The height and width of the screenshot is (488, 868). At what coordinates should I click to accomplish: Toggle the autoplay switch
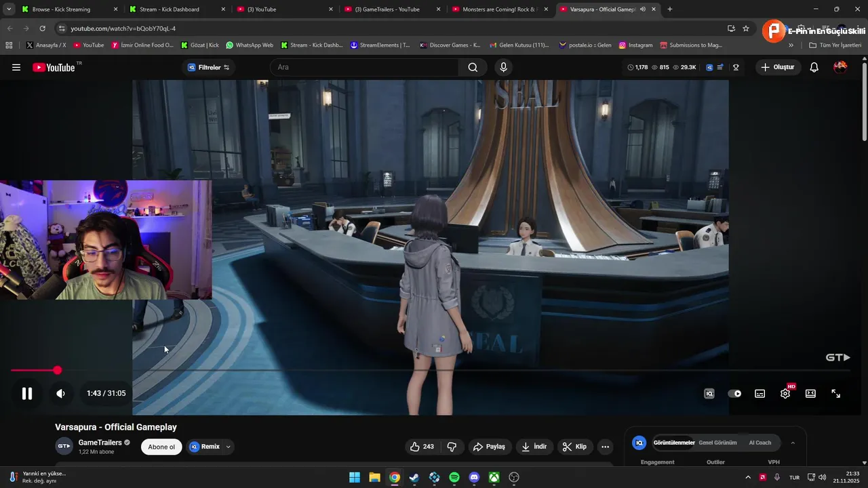pos(734,393)
